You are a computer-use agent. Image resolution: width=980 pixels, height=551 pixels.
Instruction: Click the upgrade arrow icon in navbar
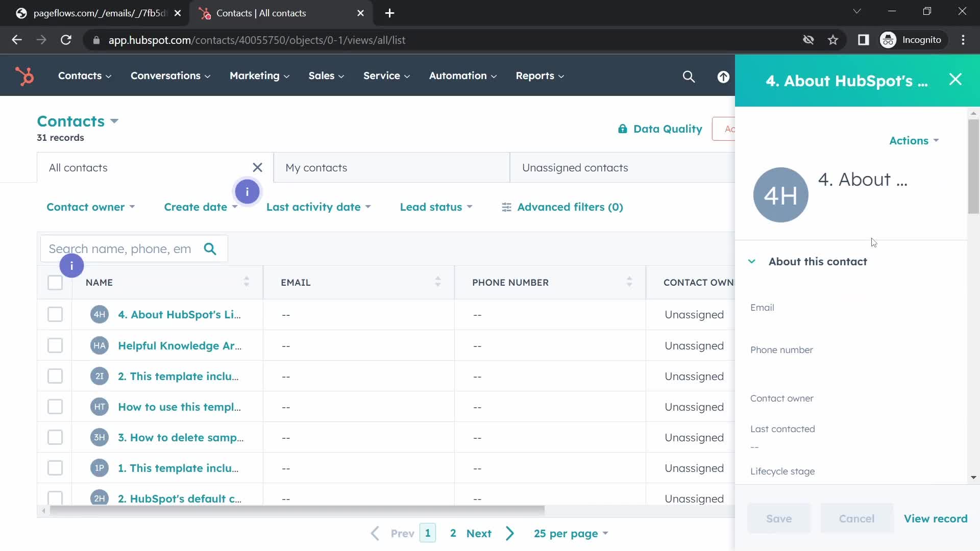(x=723, y=77)
